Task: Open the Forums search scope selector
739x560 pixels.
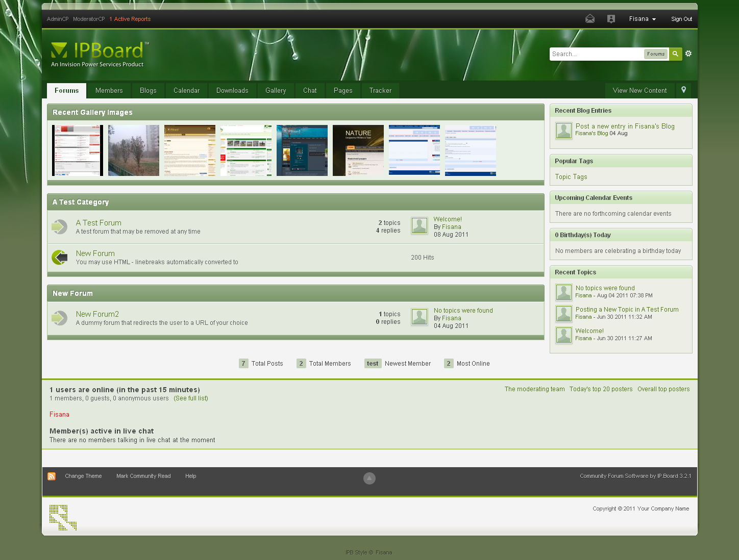Action: tap(656, 54)
